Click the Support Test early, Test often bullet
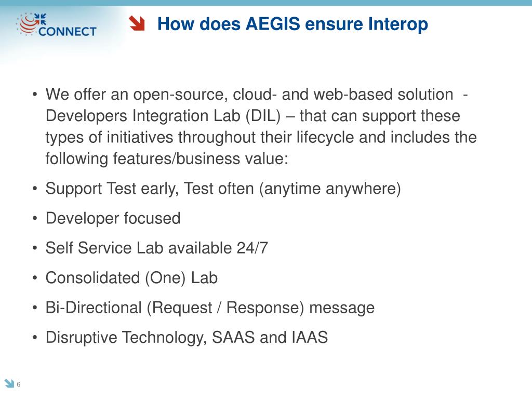The image size is (532, 399). point(223,188)
